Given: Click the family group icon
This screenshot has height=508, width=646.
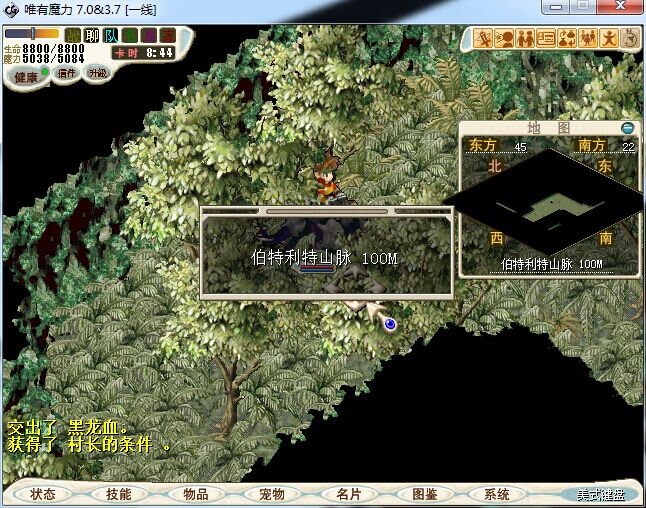Looking at the screenshot, I should click(x=588, y=40).
